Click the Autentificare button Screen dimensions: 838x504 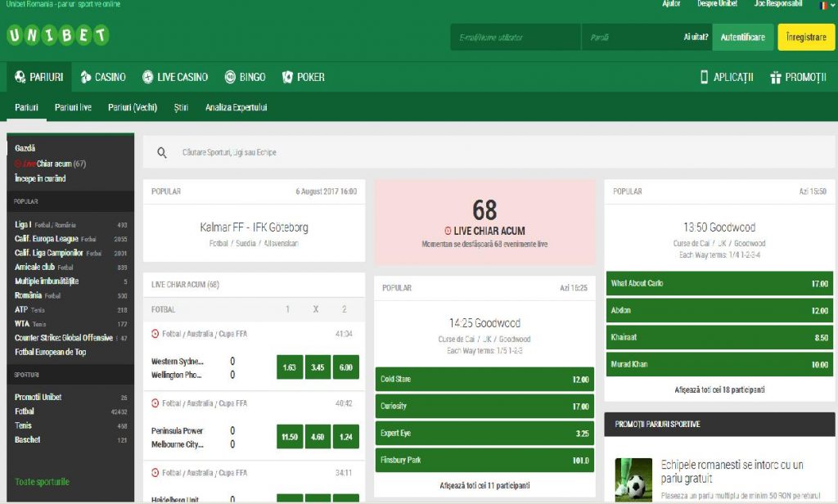pos(743,38)
